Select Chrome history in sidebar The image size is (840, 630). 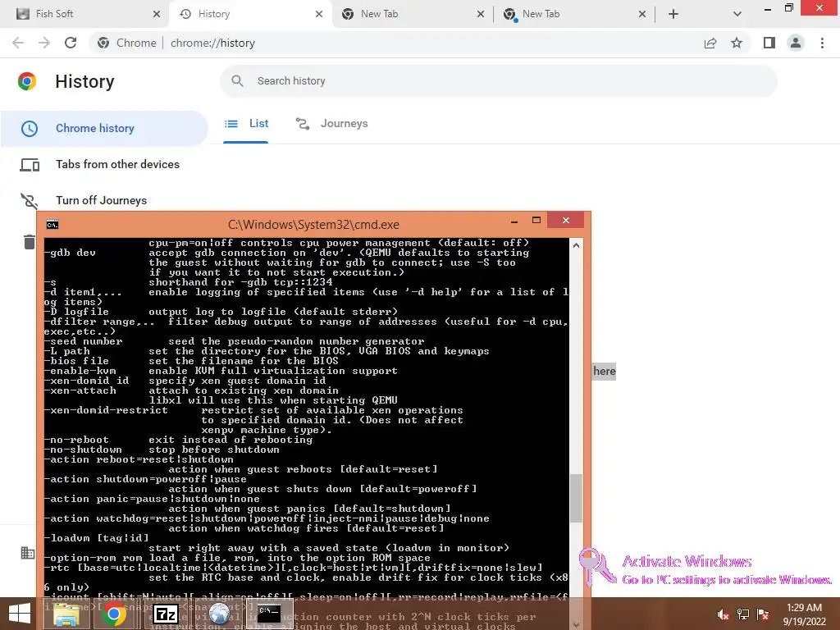[104, 128]
